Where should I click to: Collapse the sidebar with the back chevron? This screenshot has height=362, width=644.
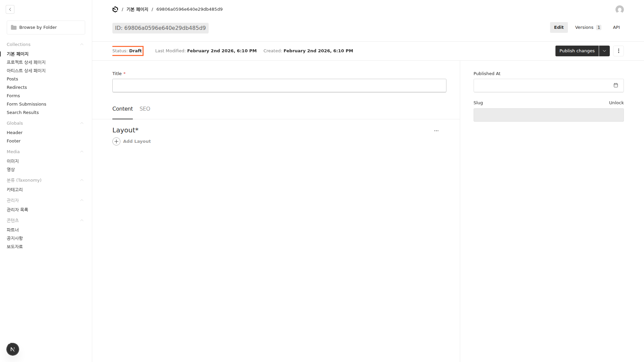(x=10, y=9)
